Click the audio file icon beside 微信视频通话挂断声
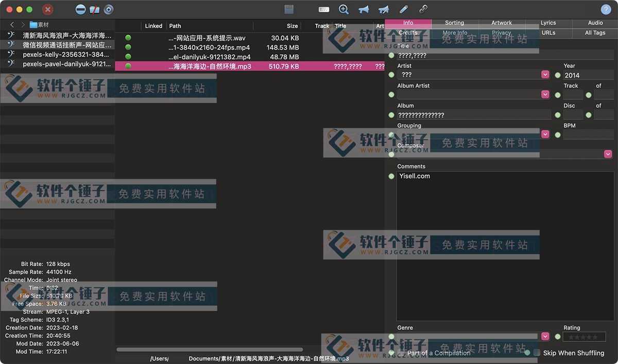618x364 pixels. (11, 45)
